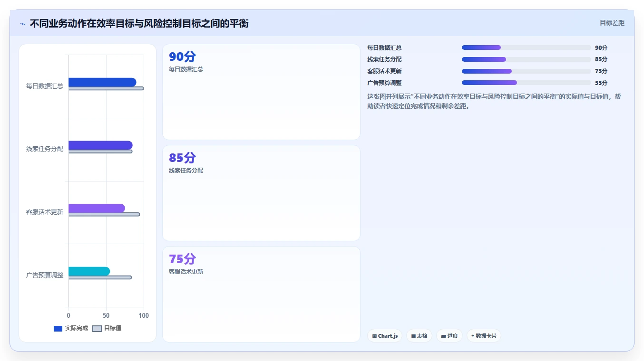The width and height of the screenshot is (644, 361).
Task: Click the 广告预算调整 gray target bar
Action: [x=100, y=277]
